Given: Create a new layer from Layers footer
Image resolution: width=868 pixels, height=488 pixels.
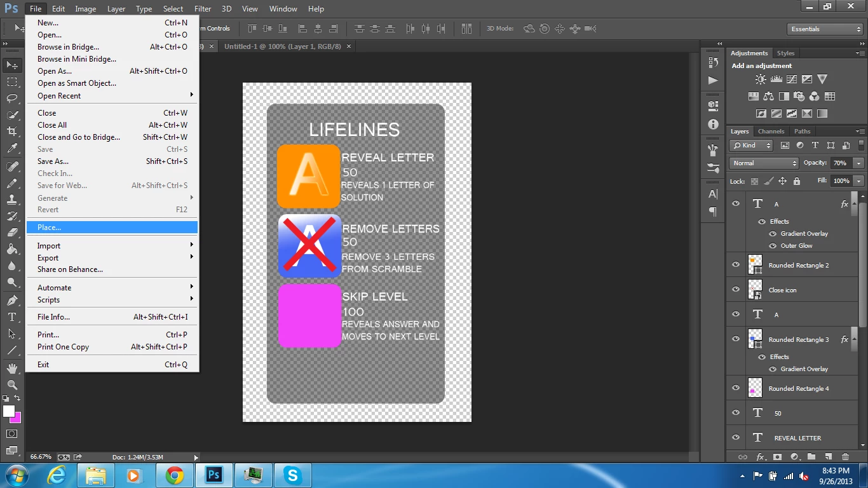Looking at the screenshot, I should (829, 457).
